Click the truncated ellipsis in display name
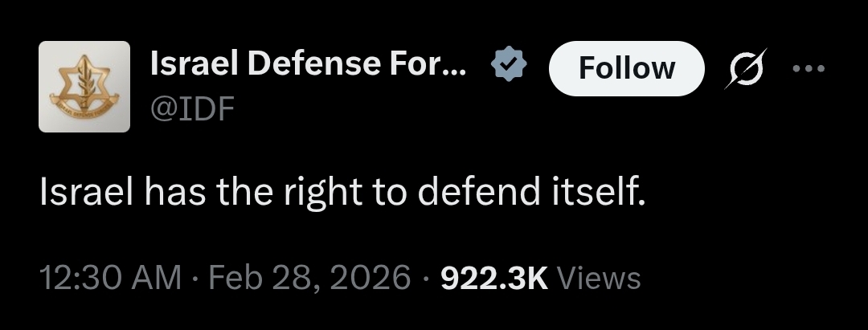 pyautogui.click(x=458, y=71)
